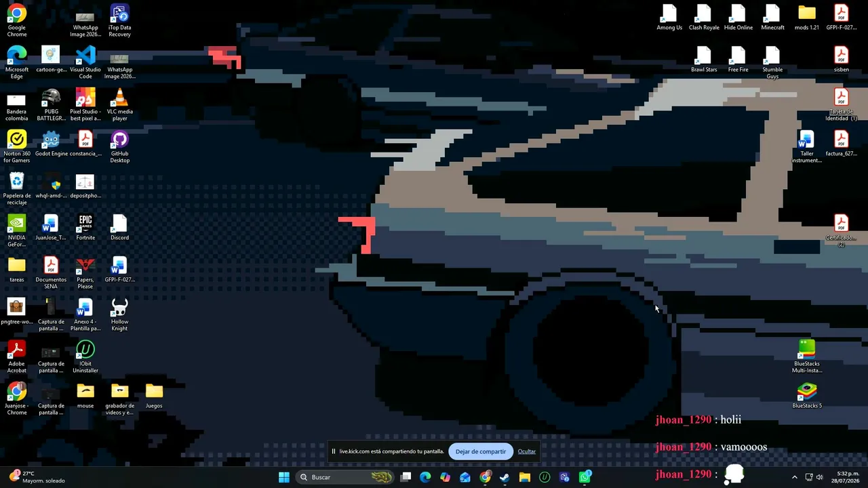Image resolution: width=868 pixels, height=488 pixels.
Task: Open the grabador de videos folder
Action: click(119, 399)
